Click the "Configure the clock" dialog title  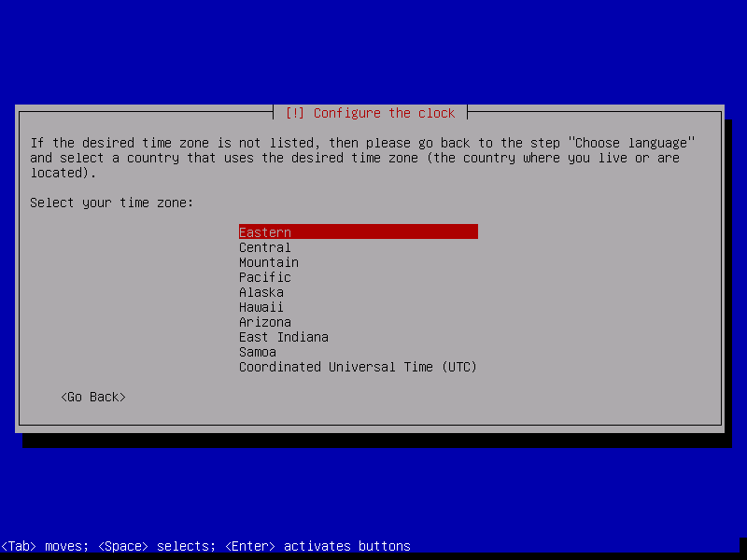(384, 113)
